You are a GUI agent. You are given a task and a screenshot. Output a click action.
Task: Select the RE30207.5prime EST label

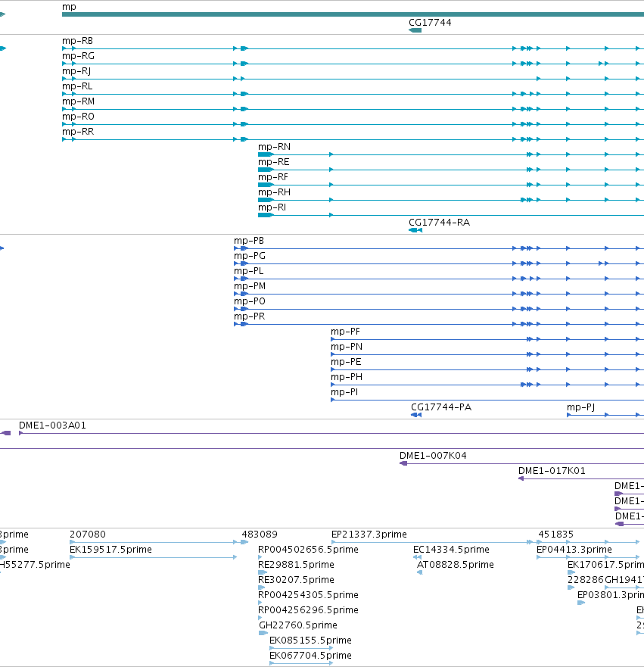click(296, 580)
